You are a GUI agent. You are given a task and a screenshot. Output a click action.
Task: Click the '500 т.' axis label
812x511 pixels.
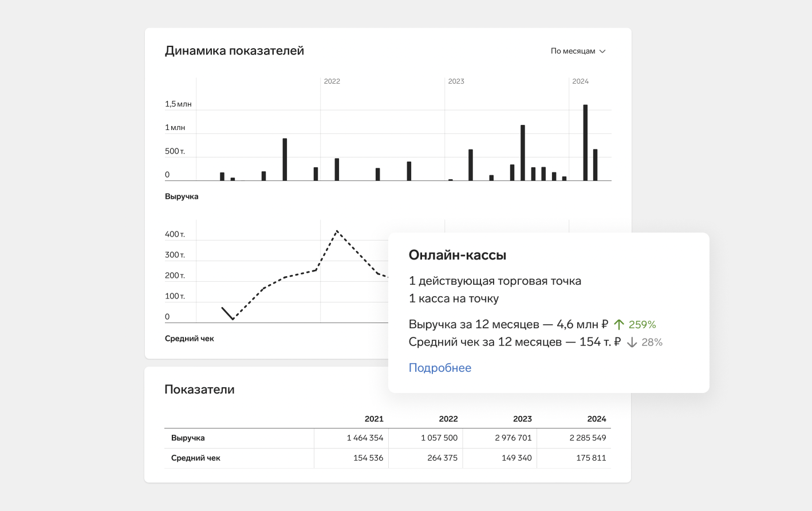(x=175, y=151)
